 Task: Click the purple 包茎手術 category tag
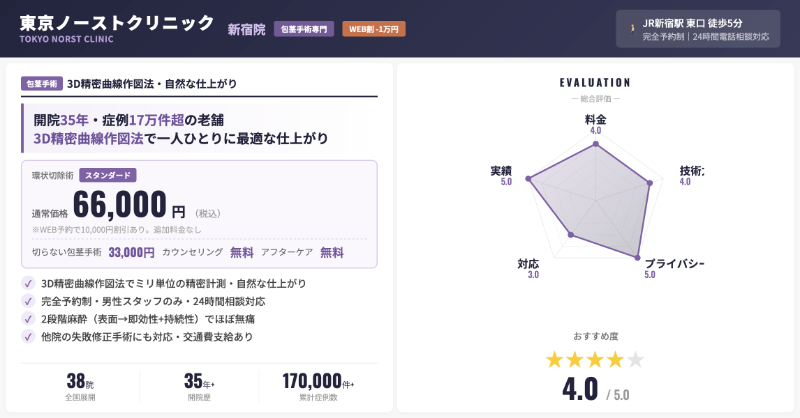(x=41, y=84)
